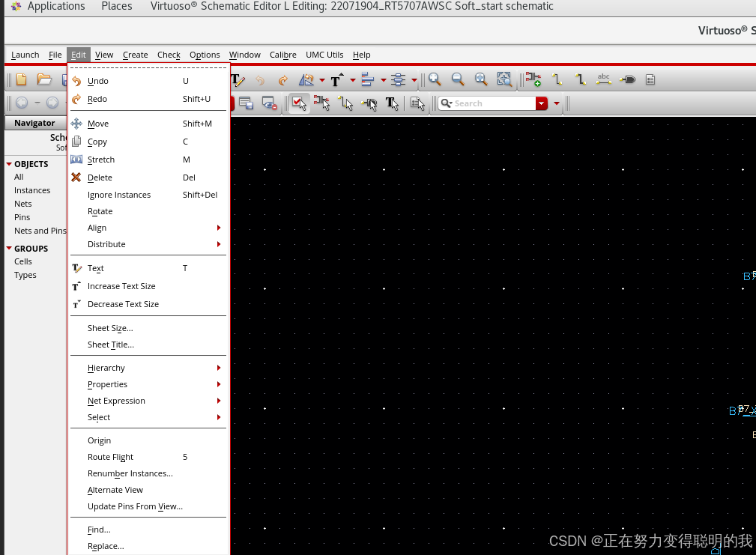Click the zoom to fit magnifier icon
Viewport: 756px width, 555px height.
click(481, 79)
